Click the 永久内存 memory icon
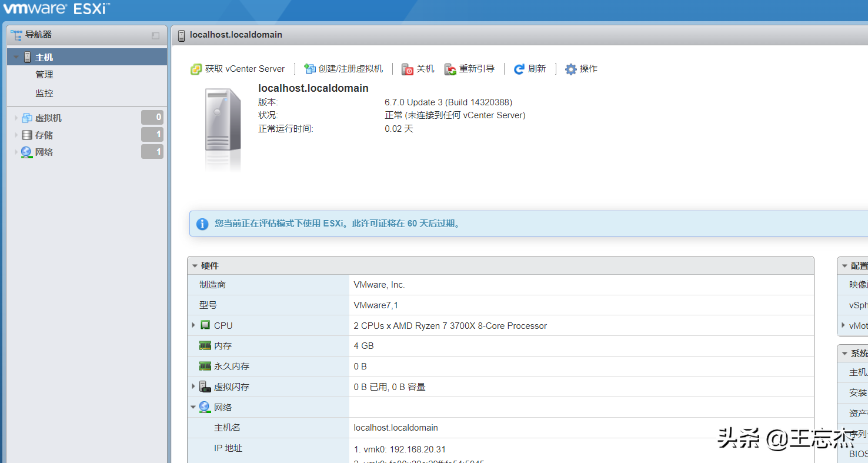 [205, 366]
